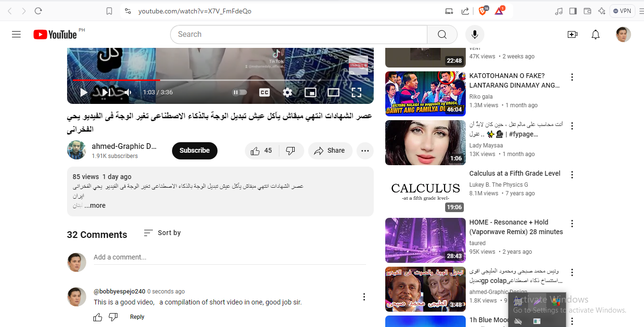
Task: Open the account avatar menu in header
Action: click(x=623, y=34)
